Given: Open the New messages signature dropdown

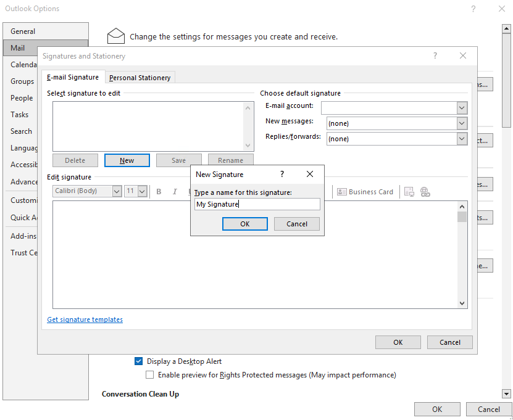Looking at the screenshot, I should point(462,123).
